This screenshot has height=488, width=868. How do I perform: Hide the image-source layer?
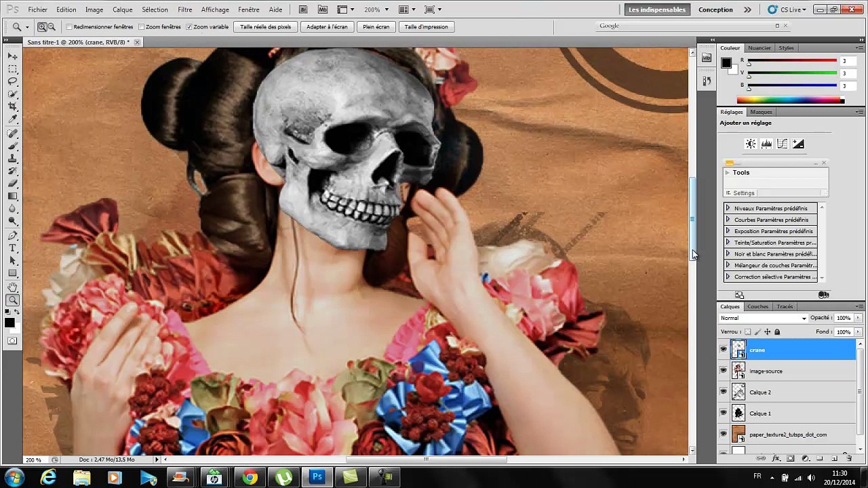click(723, 371)
